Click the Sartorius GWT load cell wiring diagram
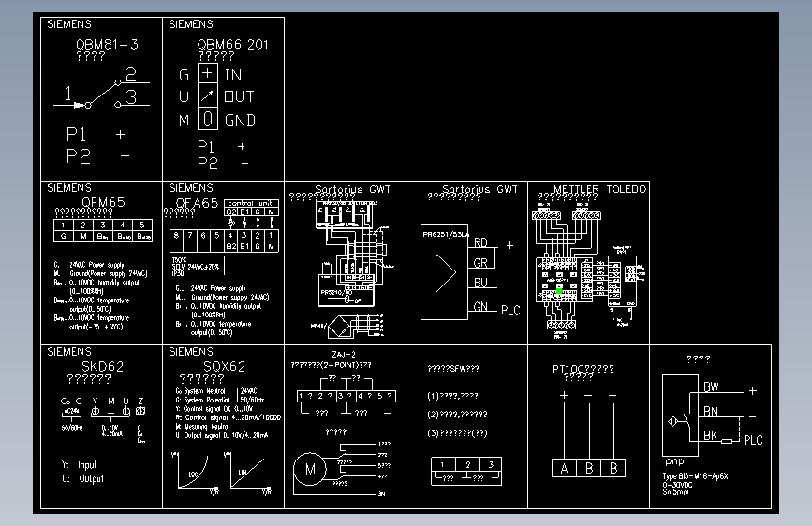 tap(353, 270)
